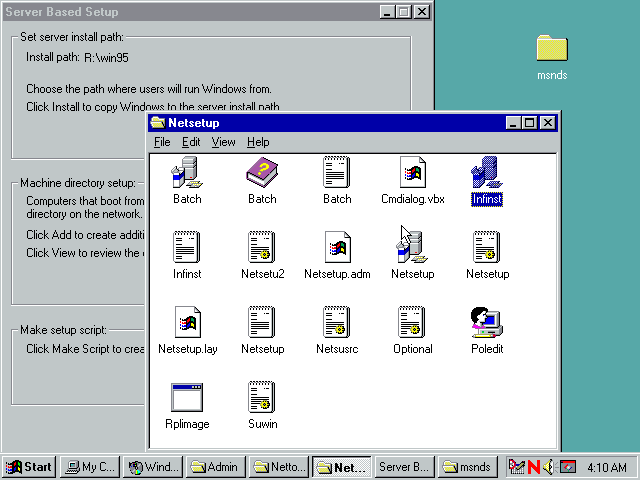640x480 pixels.
Task: Click the active Net... taskbar button
Action: 342,467
